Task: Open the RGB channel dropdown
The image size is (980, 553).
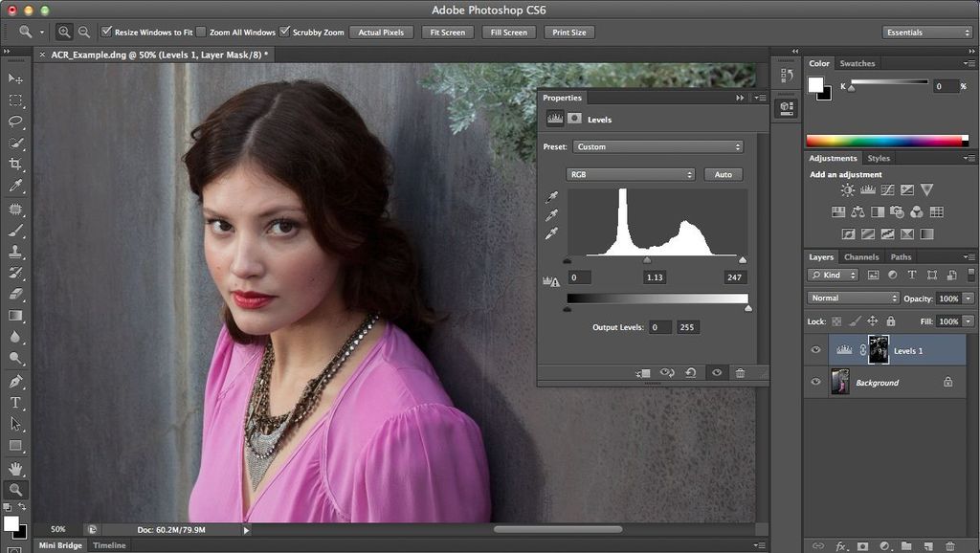Action: (631, 174)
